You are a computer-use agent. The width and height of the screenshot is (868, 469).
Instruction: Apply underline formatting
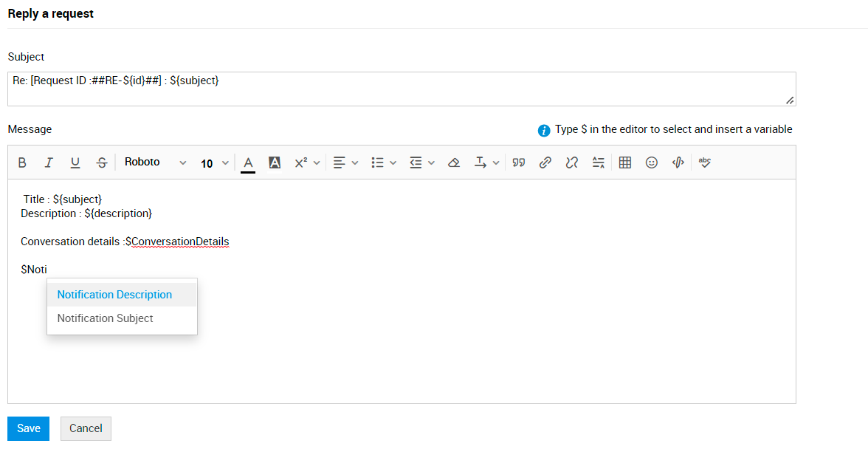click(x=75, y=162)
